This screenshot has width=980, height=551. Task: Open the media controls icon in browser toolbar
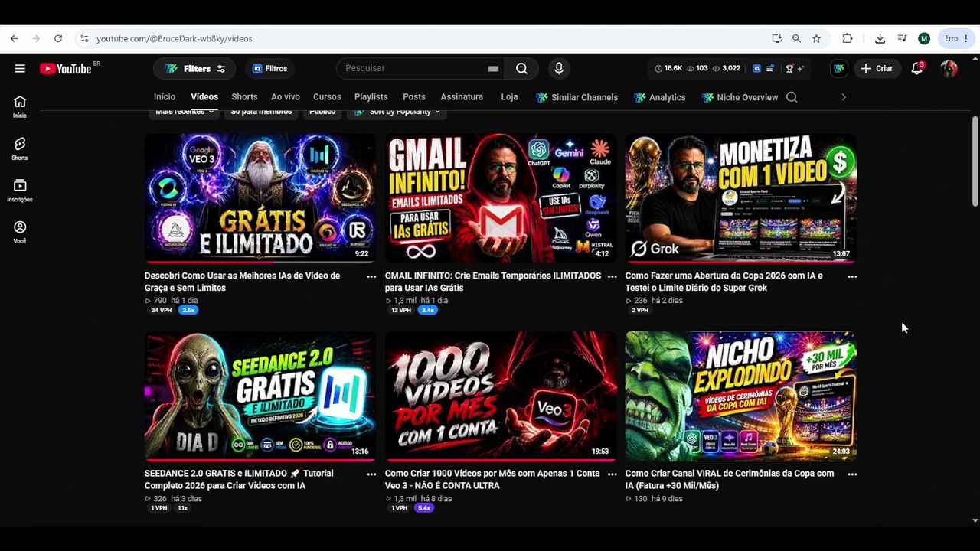click(902, 38)
